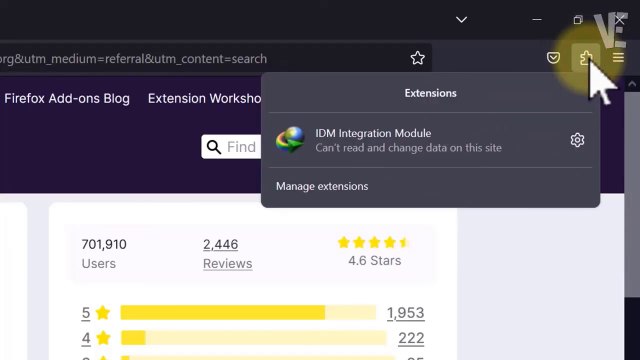
Task: Open the Pocket save icon
Action: tap(553, 58)
